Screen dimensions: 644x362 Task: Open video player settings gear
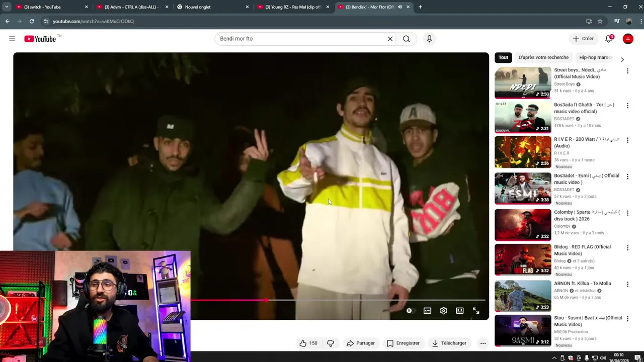[x=443, y=311]
